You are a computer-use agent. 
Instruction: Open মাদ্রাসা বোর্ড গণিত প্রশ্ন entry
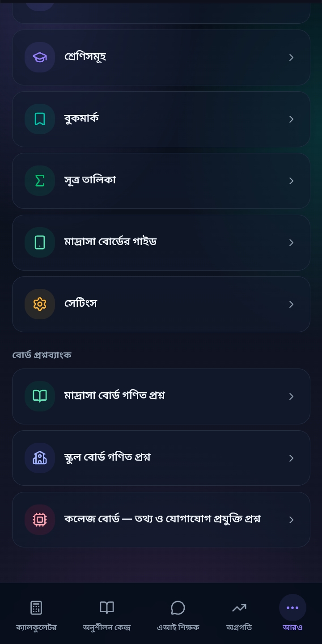[161, 396]
